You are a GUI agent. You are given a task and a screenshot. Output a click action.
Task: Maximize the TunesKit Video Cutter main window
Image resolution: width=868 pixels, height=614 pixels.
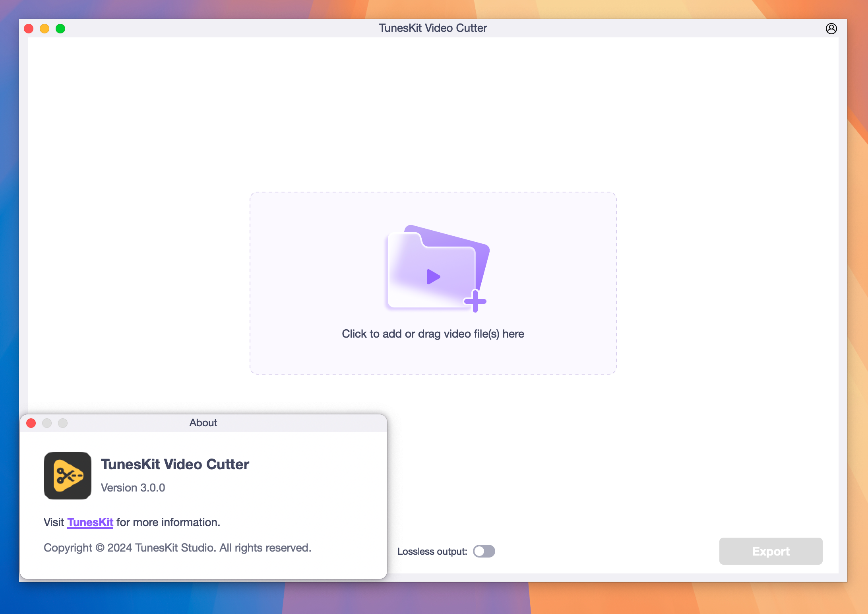(x=60, y=29)
